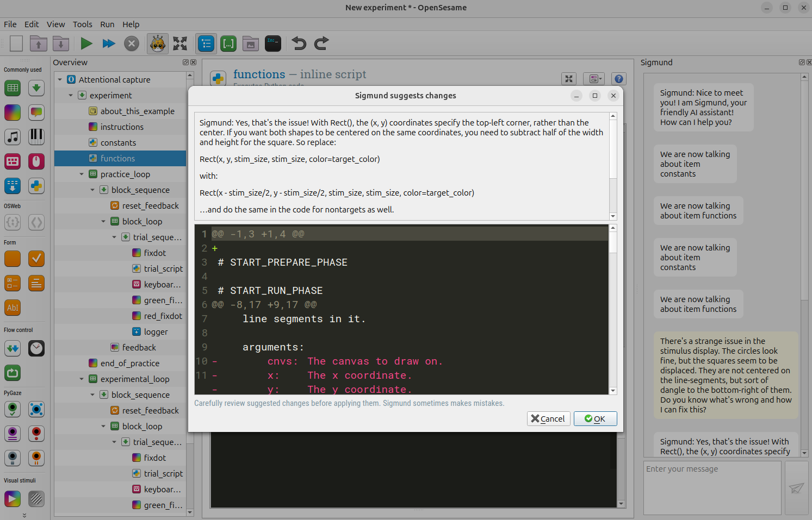Click the overview tree scrollbar down arrow

[190, 512]
